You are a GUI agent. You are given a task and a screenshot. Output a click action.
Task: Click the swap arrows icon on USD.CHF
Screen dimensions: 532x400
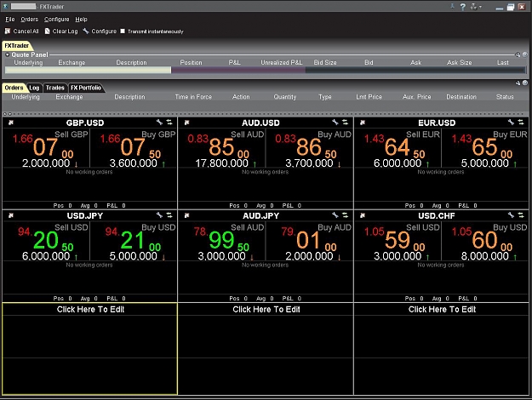point(521,215)
